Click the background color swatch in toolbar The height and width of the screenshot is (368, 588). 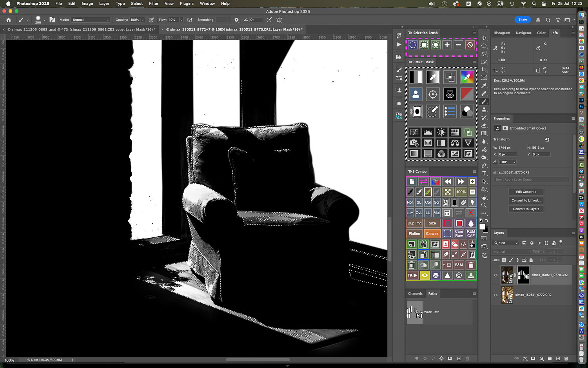click(486, 230)
